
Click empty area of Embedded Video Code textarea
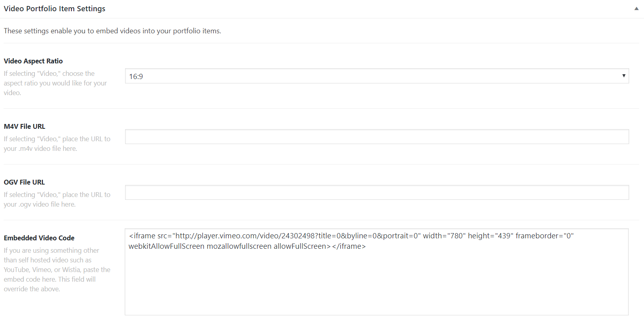click(377, 285)
